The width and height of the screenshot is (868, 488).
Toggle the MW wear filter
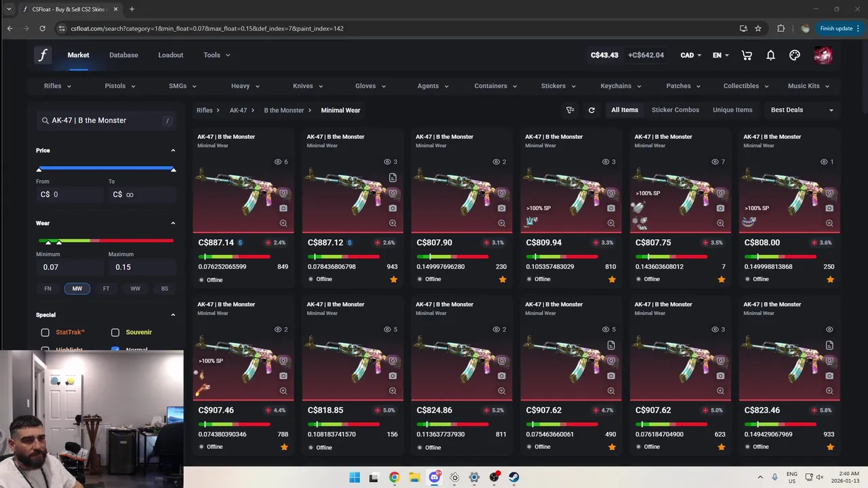coord(77,289)
